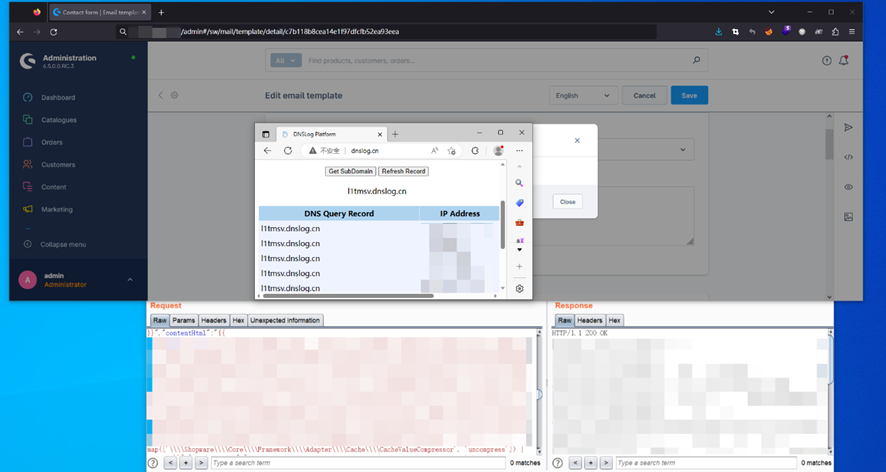Reload the DNSLog page

tap(288, 150)
